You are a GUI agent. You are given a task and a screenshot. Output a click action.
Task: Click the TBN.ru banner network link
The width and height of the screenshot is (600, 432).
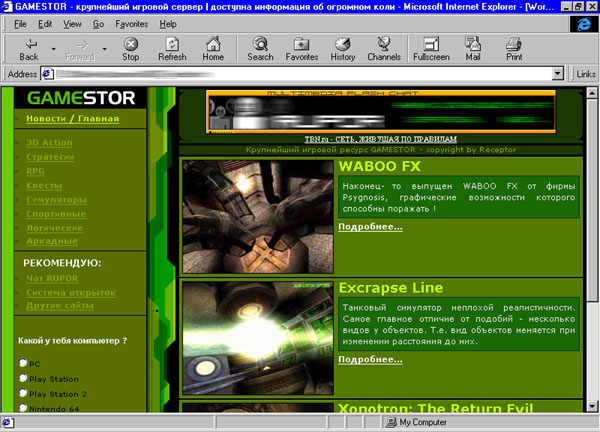pos(381,139)
